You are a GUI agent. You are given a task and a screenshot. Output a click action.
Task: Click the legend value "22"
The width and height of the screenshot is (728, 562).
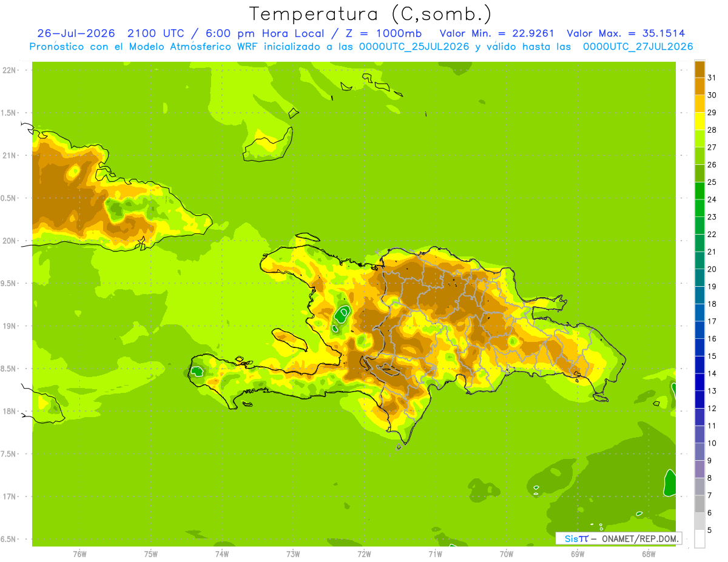712,234
